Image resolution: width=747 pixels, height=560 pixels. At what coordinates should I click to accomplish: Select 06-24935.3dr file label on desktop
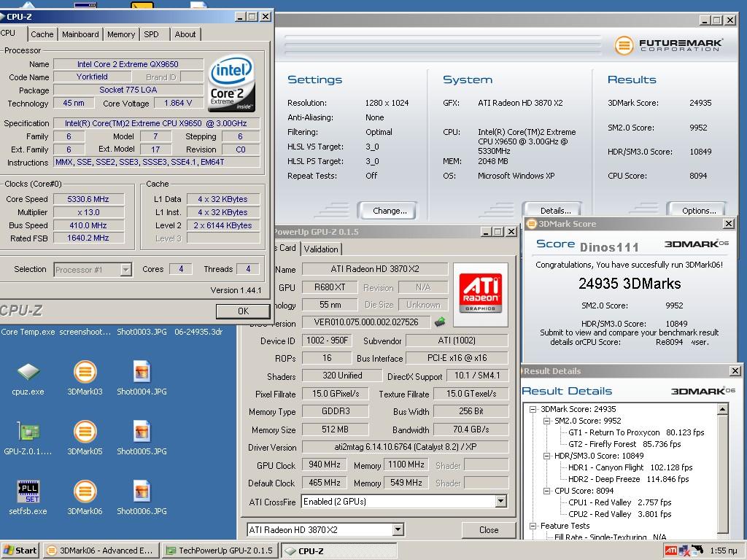coord(198,332)
